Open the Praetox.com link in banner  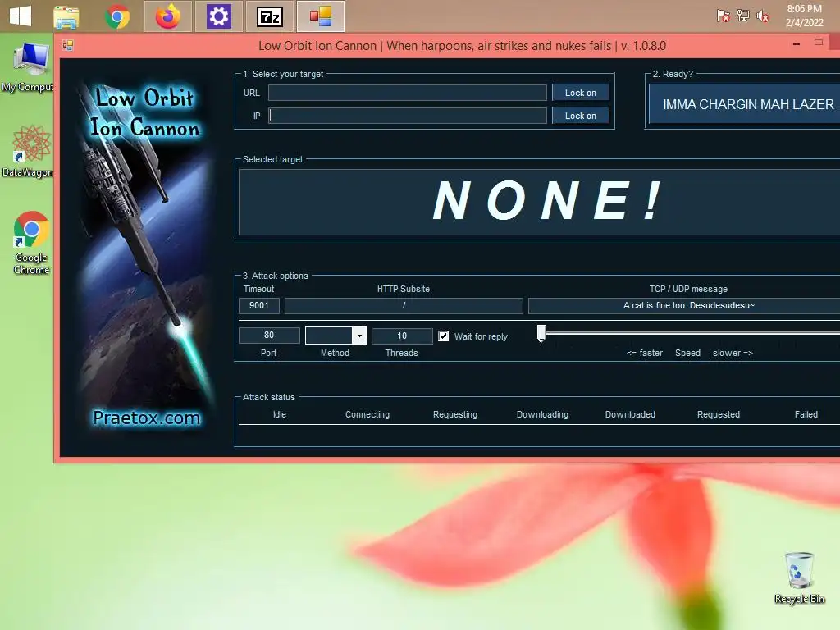[146, 418]
